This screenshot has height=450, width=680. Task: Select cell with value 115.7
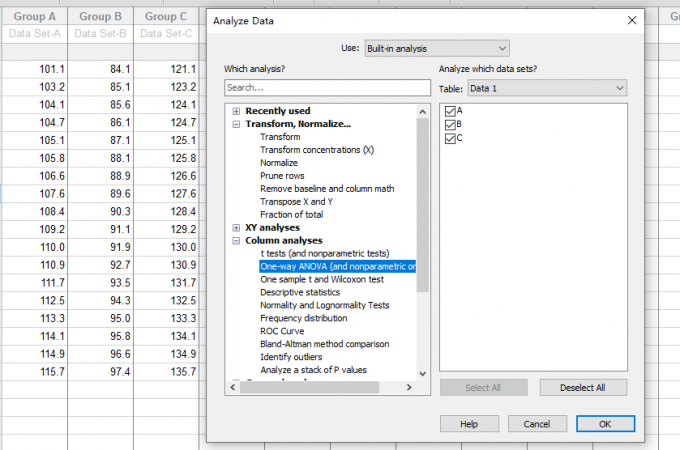(x=35, y=372)
